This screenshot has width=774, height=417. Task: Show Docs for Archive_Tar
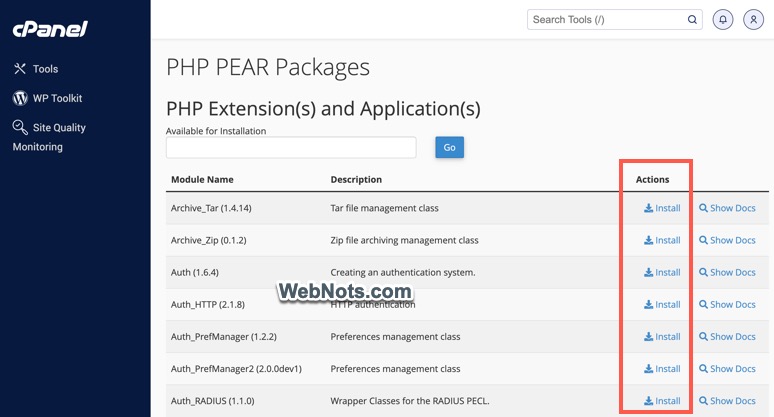[x=727, y=208]
